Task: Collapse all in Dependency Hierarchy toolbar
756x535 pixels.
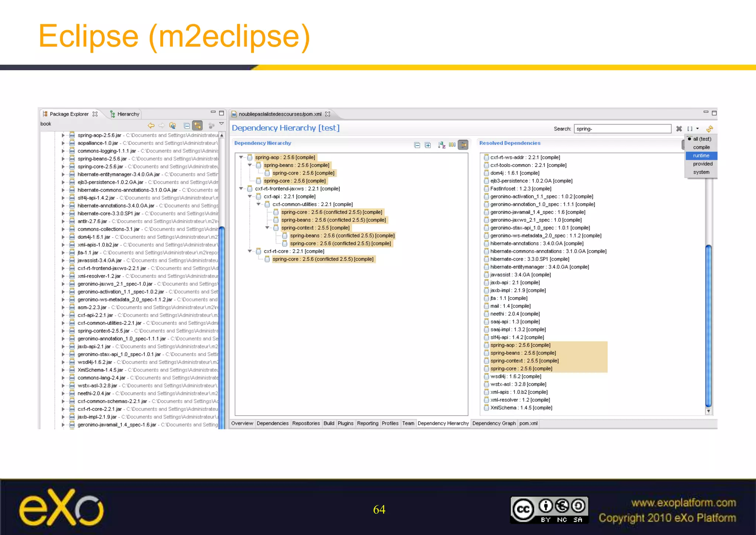Action: [417, 145]
